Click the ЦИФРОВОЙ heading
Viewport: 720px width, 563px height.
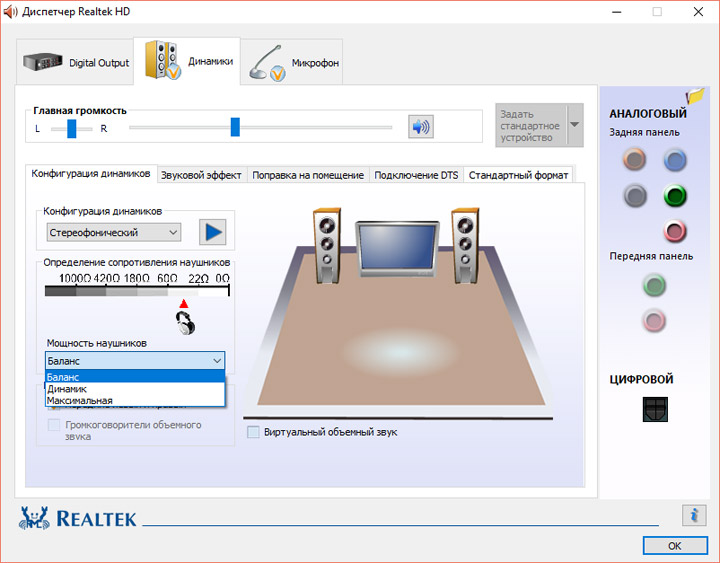[641, 379]
